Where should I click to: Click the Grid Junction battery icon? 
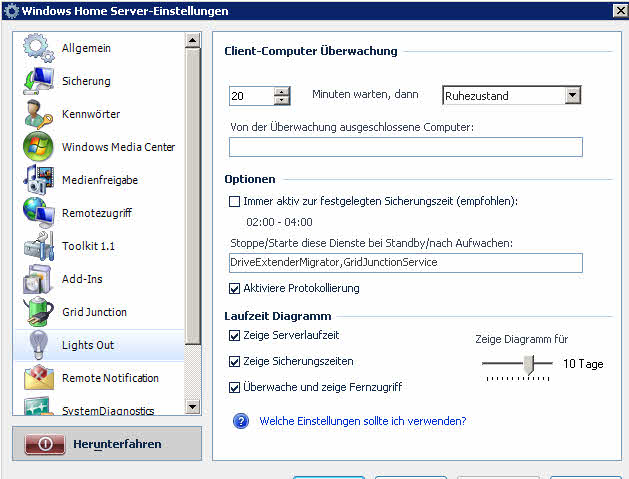(x=39, y=312)
